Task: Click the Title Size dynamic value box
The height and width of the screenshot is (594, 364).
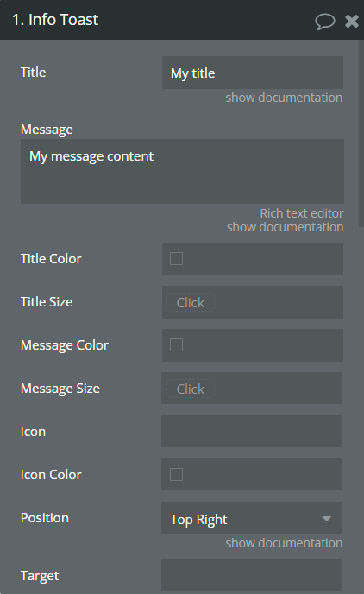Action: 191,303
